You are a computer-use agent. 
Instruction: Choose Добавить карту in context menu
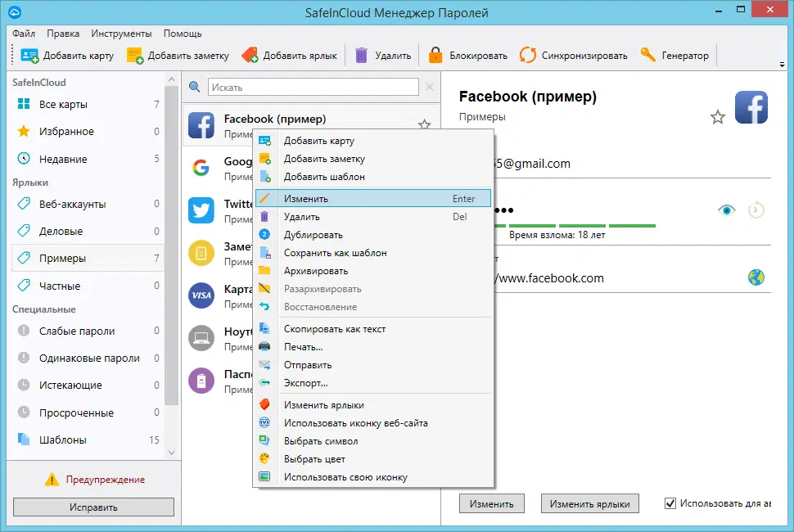pos(373,141)
